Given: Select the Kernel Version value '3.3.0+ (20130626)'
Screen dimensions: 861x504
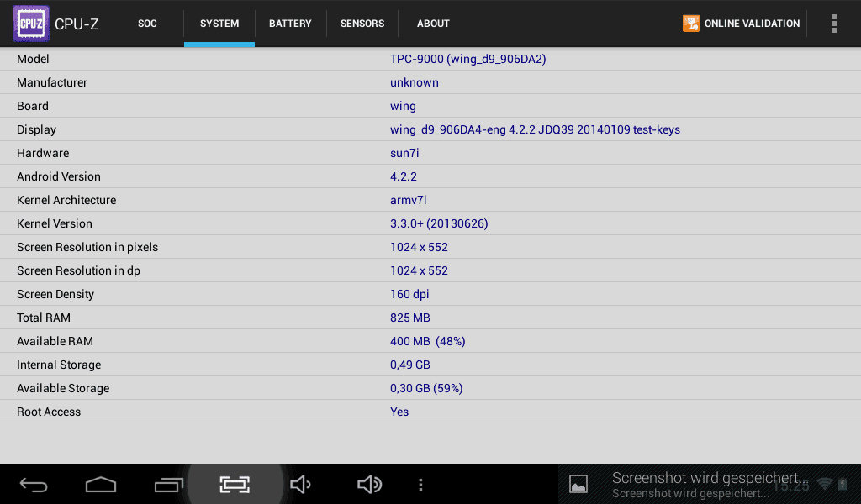Looking at the screenshot, I should [x=439, y=223].
